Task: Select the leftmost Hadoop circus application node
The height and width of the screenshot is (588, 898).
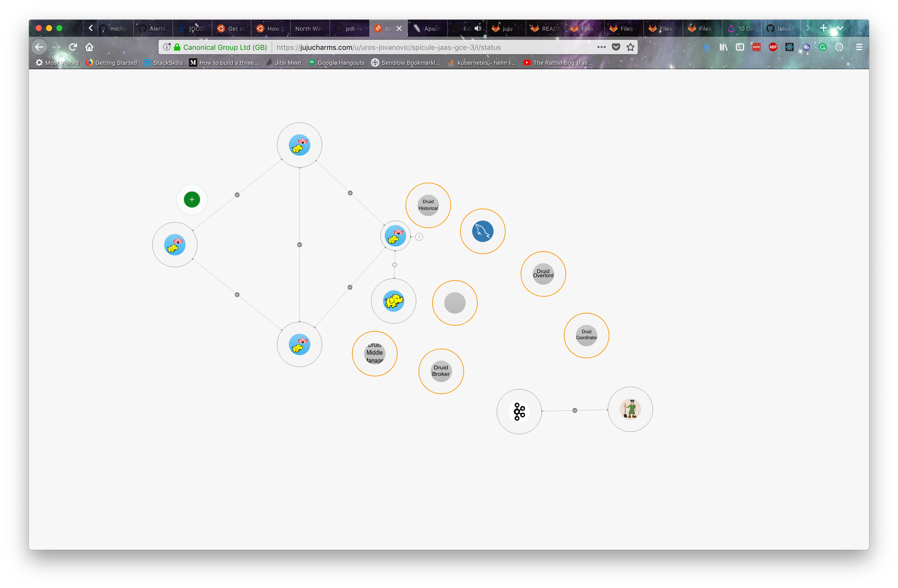Action: click(x=175, y=245)
